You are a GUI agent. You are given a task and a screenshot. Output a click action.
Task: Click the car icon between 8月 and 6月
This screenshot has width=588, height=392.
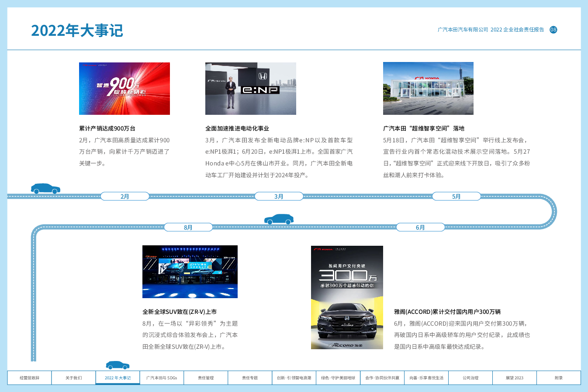(279, 219)
